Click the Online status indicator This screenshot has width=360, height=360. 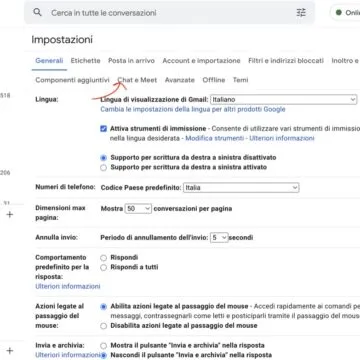(345, 13)
